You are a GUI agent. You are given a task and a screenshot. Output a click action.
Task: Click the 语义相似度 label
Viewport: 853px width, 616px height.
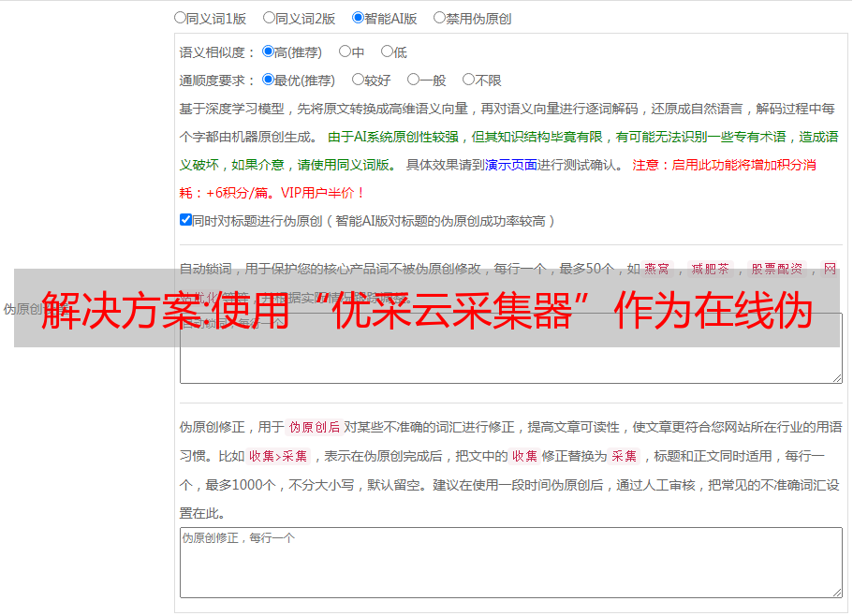click(217, 52)
